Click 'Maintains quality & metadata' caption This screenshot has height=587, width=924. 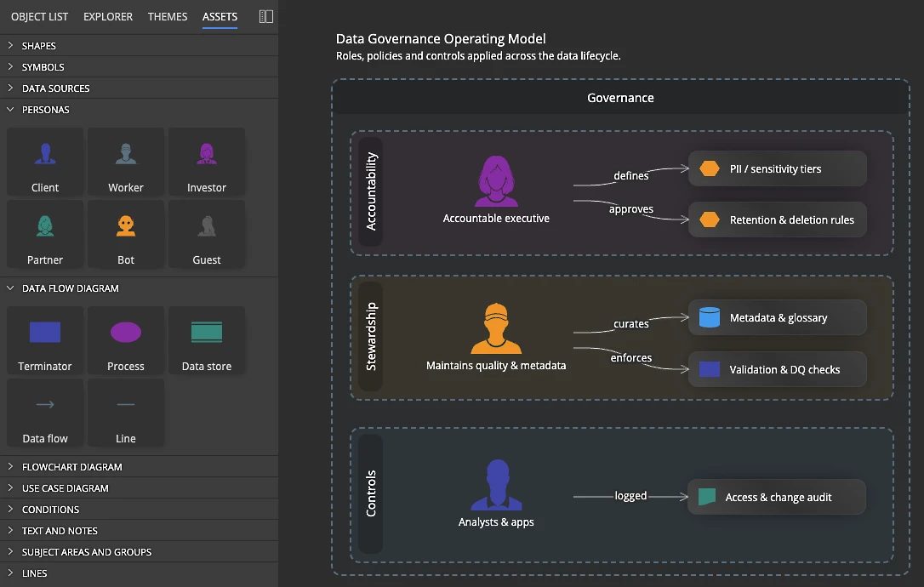[x=496, y=366]
